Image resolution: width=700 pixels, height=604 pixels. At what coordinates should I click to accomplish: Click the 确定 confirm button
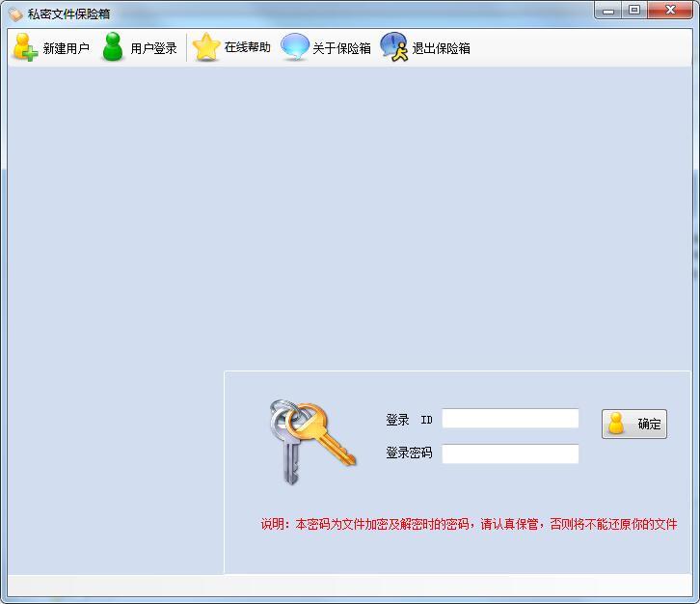634,424
